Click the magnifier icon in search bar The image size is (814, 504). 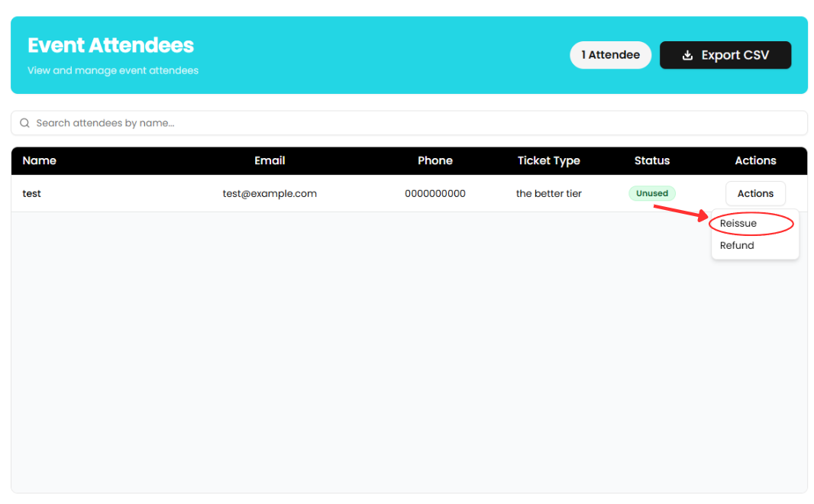click(25, 123)
